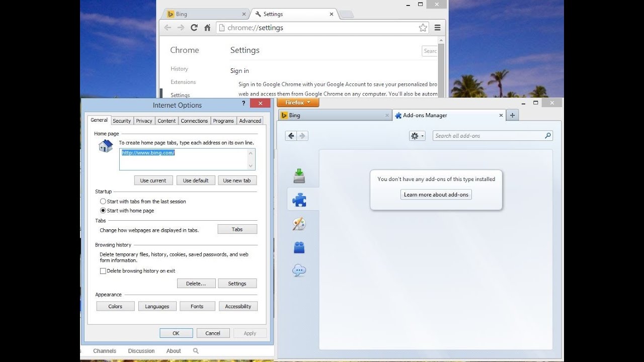The width and height of the screenshot is (644, 362).
Task: Close the Settings tab in Chrome
Action: pos(332,14)
